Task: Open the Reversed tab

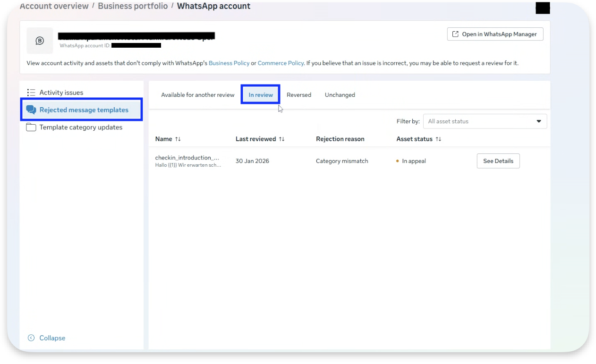Action: pos(299,95)
